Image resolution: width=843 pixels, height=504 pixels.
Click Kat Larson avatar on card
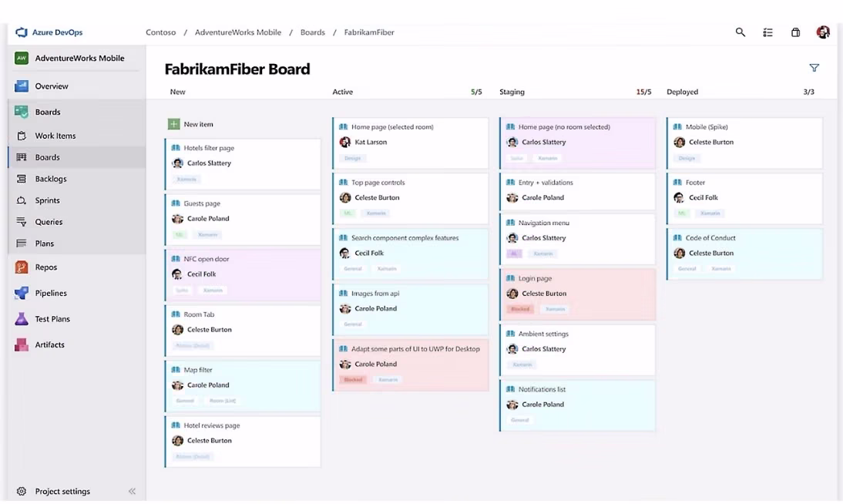pyautogui.click(x=345, y=142)
